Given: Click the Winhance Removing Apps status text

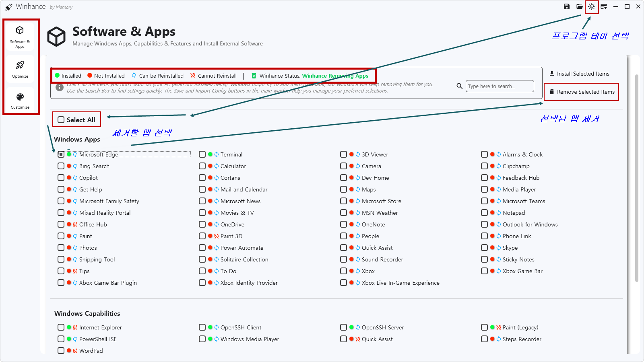Looking at the screenshot, I should 335,76.
